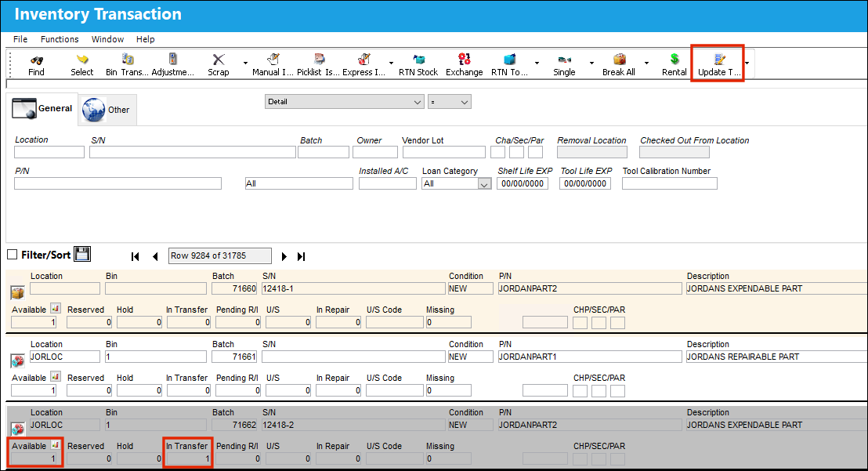
Task: Click the Rental toolbar icon
Action: (x=675, y=60)
